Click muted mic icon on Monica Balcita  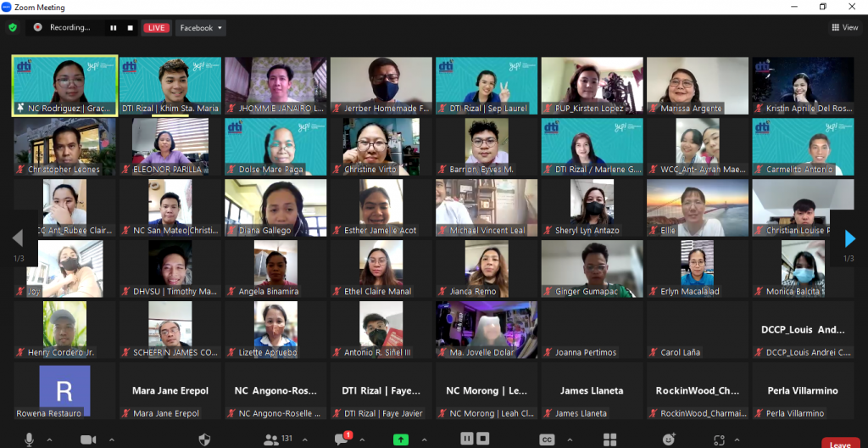coord(759,291)
